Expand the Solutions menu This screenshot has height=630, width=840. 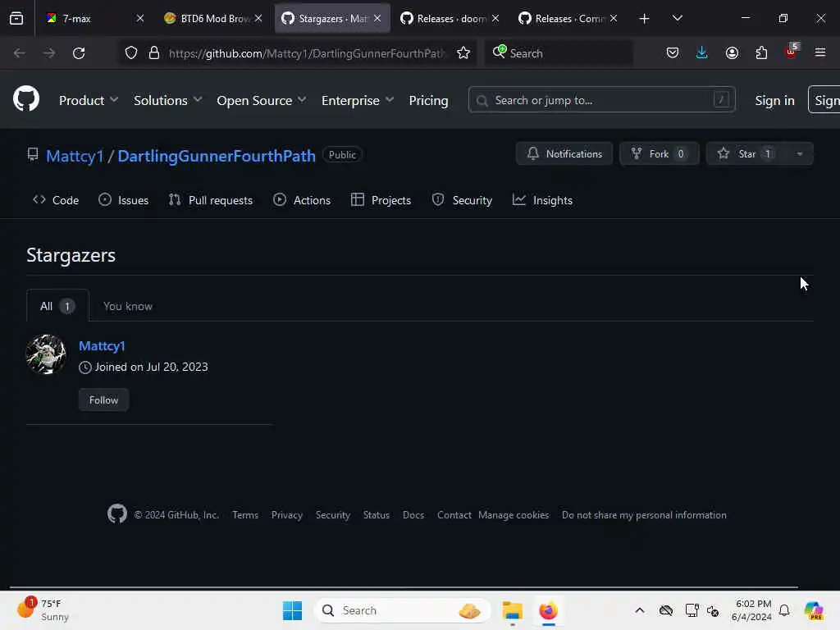pos(167,100)
